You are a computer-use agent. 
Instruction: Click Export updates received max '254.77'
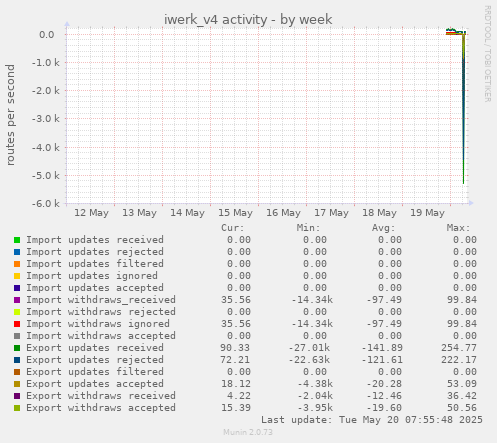[x=459, y=348]
